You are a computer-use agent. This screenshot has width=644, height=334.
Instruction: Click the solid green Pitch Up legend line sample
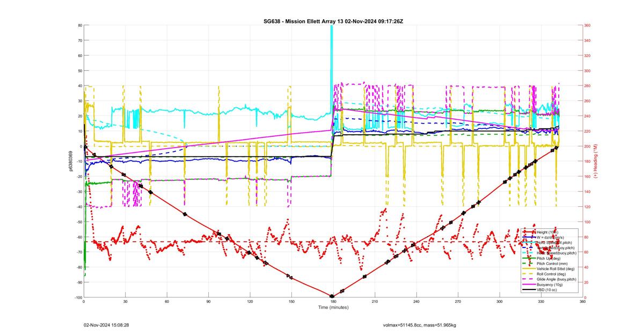(529, 258)
